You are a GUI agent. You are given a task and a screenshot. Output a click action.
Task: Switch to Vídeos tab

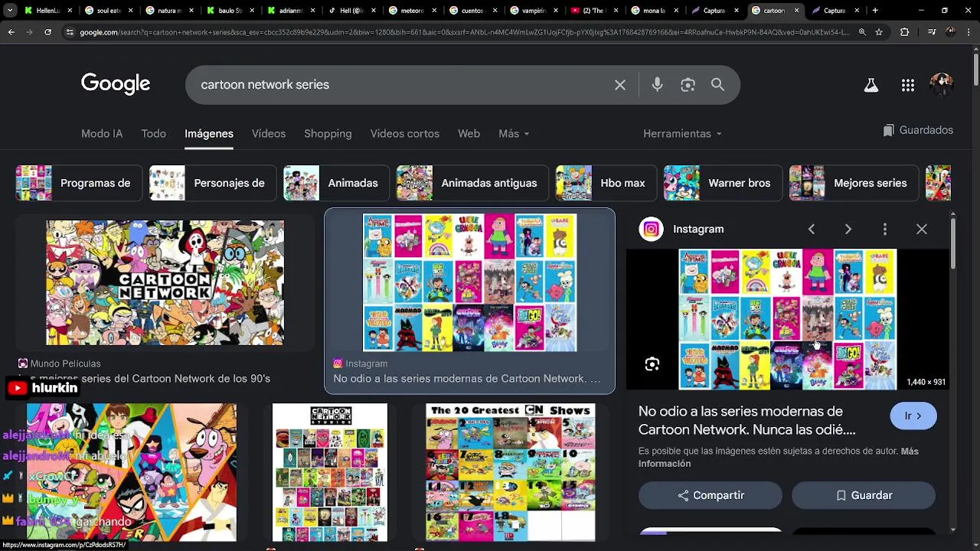(269, 133)
